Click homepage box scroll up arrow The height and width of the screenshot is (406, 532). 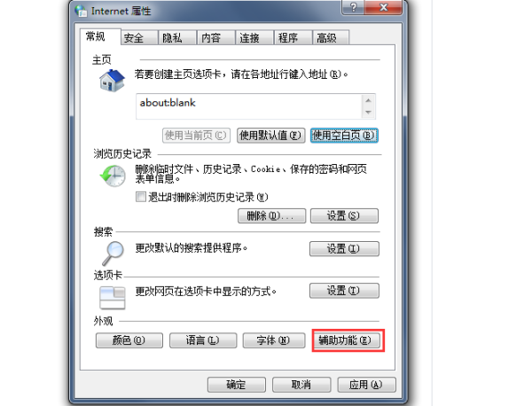[368, 100]
